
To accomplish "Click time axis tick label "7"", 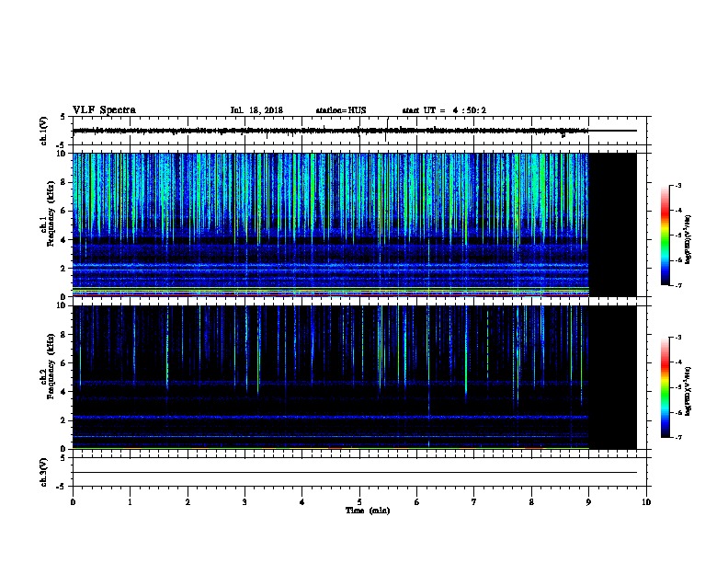I will coord(474,502).
